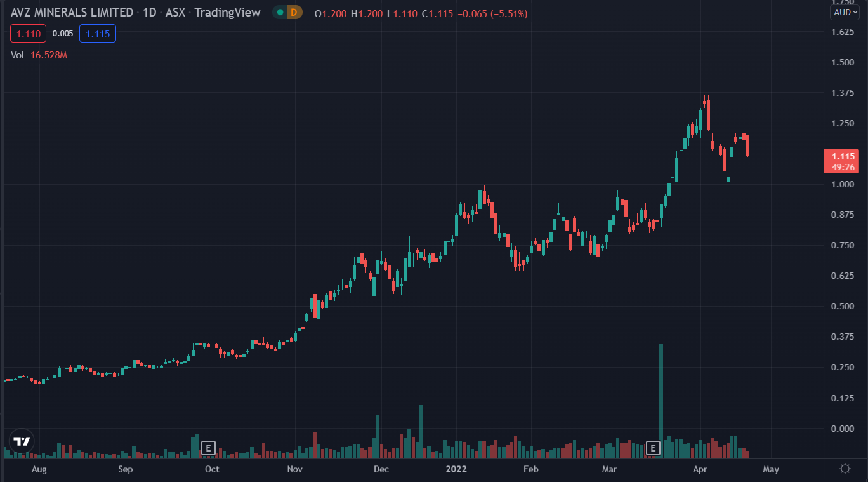
Task: Click the 0.005 spread value
Action: click(63, 34)
